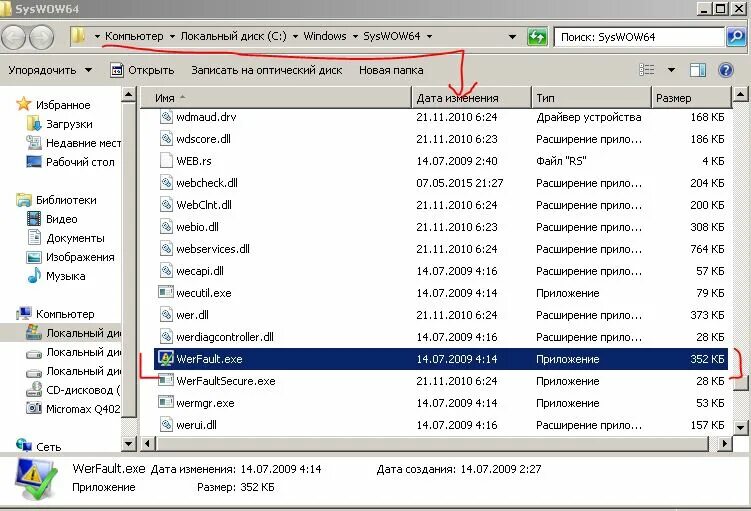Click Записать на оптический диск
This screenshot has height=511, width=751.
pyautogui.click(x=267, y=70)
